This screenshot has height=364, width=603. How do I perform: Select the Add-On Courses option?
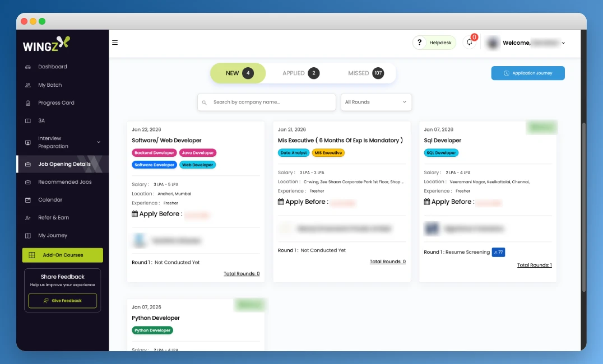point(62,255)
